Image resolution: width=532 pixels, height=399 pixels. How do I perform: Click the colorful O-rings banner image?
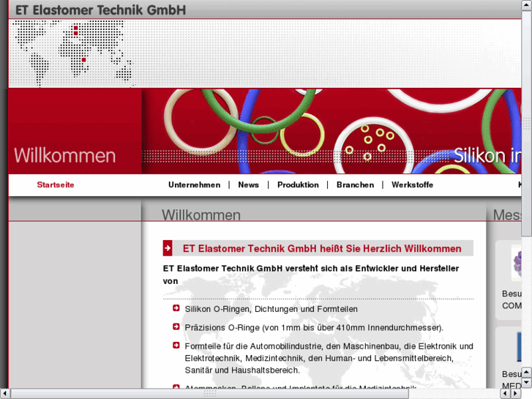(331, 132)
